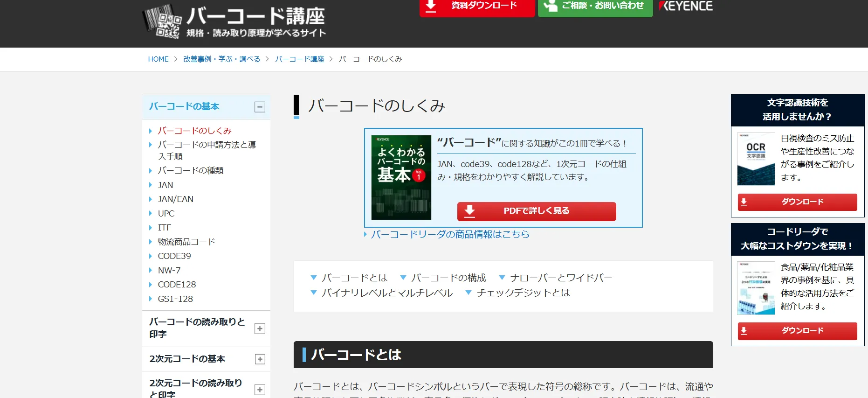The width and height of the screenshot is (868, 398).
Task: Click コードリーダで大幅なコストダウンを実現！ heading
Action: pos(798,239)
